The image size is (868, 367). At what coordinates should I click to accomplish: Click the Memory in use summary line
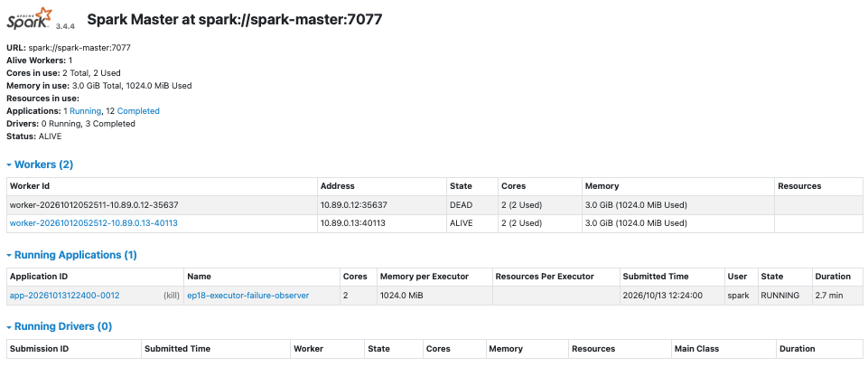point(99,85)
